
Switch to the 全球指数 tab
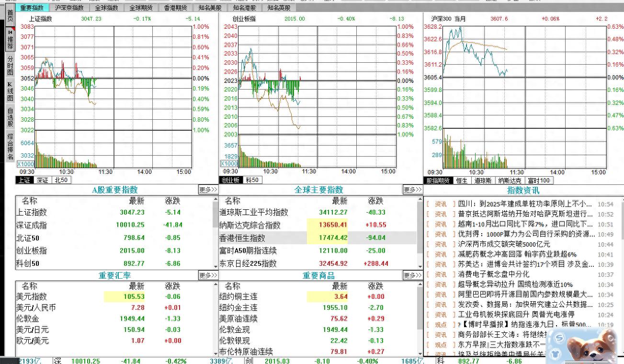106,8
